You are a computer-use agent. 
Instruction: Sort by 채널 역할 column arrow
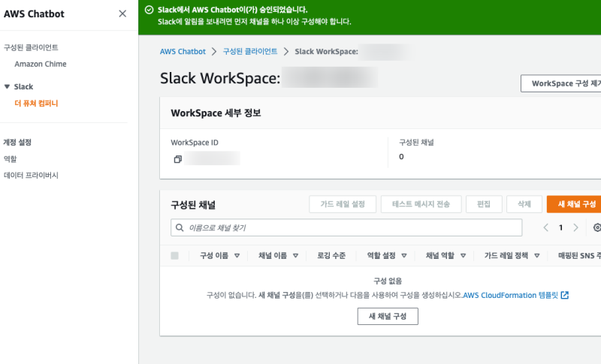pos(463,256)
